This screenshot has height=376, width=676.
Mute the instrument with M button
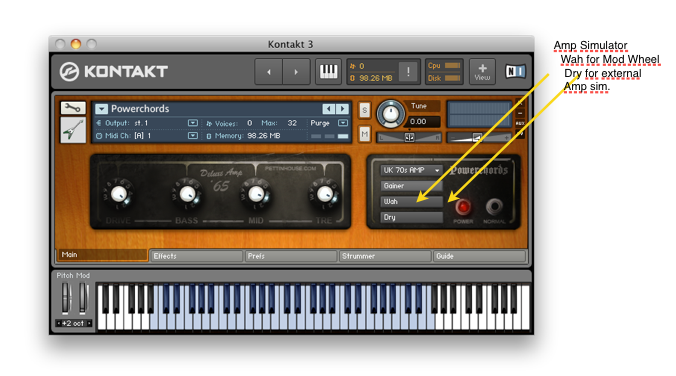[364, 134]
